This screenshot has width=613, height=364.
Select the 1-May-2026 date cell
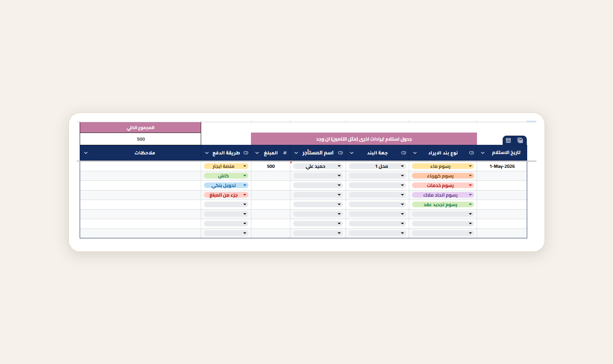pos(502,166)
